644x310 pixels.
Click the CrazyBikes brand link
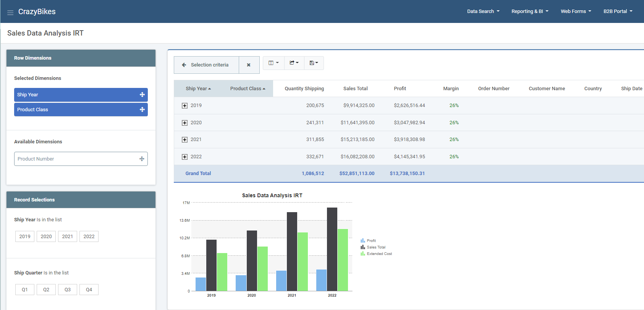click(37, 11)
